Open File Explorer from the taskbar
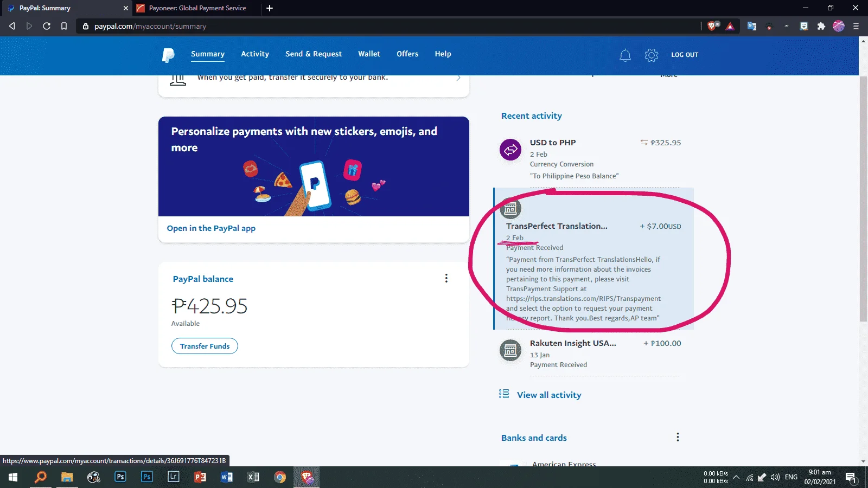 (x=67, y=477)
